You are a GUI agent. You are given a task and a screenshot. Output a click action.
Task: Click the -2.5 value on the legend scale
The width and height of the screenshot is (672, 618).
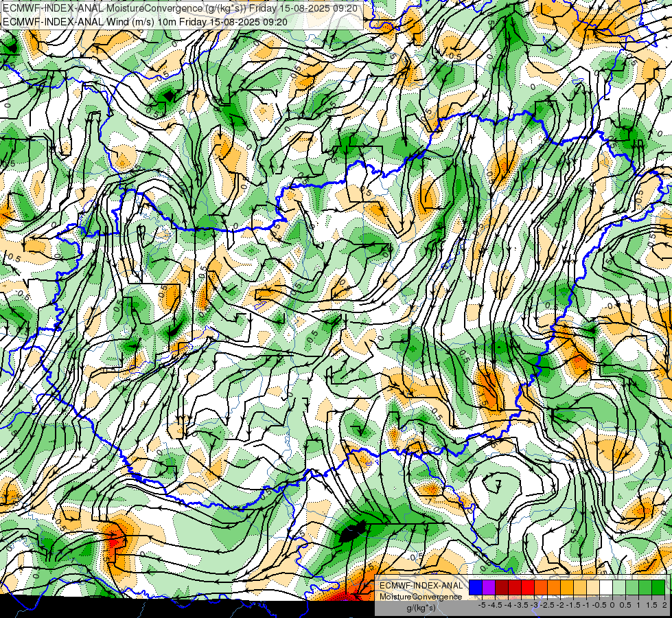point(547,605)
